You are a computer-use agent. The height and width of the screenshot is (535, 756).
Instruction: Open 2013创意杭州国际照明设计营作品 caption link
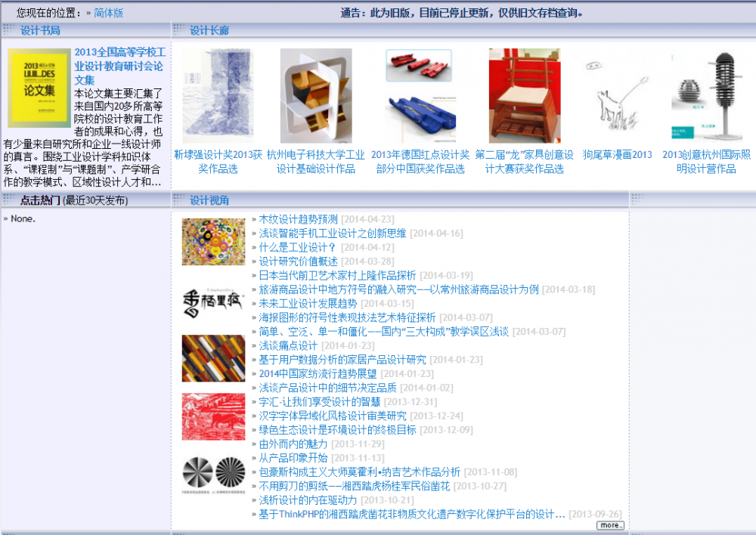click(x=706, y=162)
